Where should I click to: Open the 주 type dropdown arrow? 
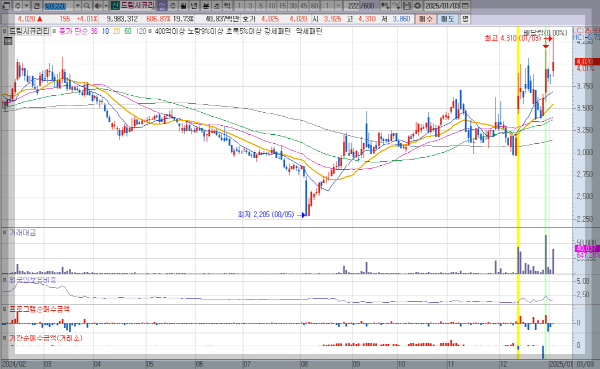(26, 6)
